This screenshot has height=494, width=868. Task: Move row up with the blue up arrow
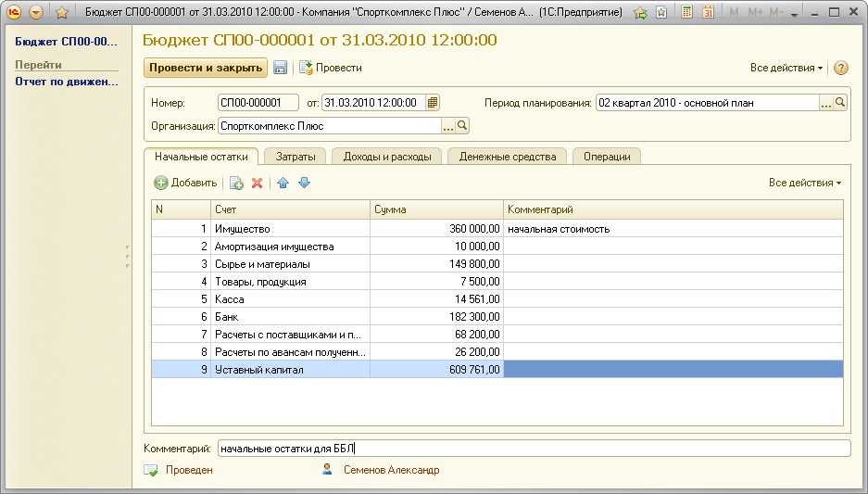(x=283, y=184)
